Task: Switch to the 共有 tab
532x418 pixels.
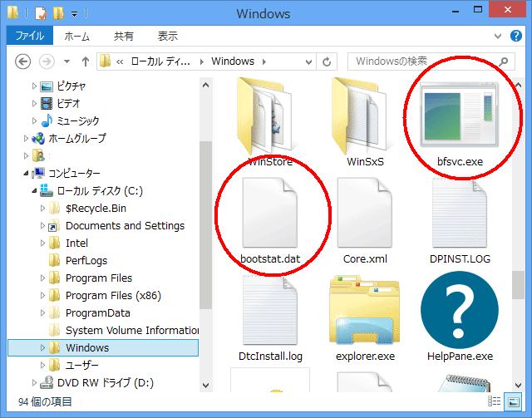Action: [x=124, y=36]
